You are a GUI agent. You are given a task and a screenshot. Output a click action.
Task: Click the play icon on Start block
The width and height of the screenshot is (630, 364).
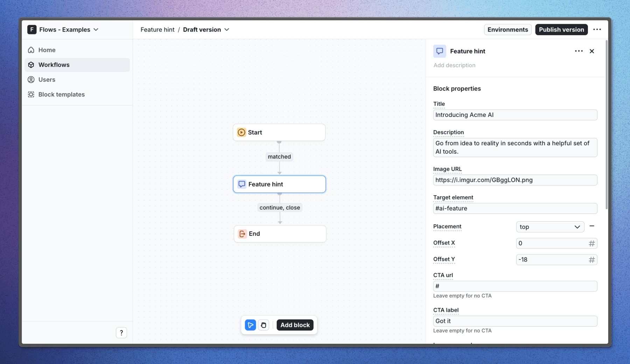point(241,132)
